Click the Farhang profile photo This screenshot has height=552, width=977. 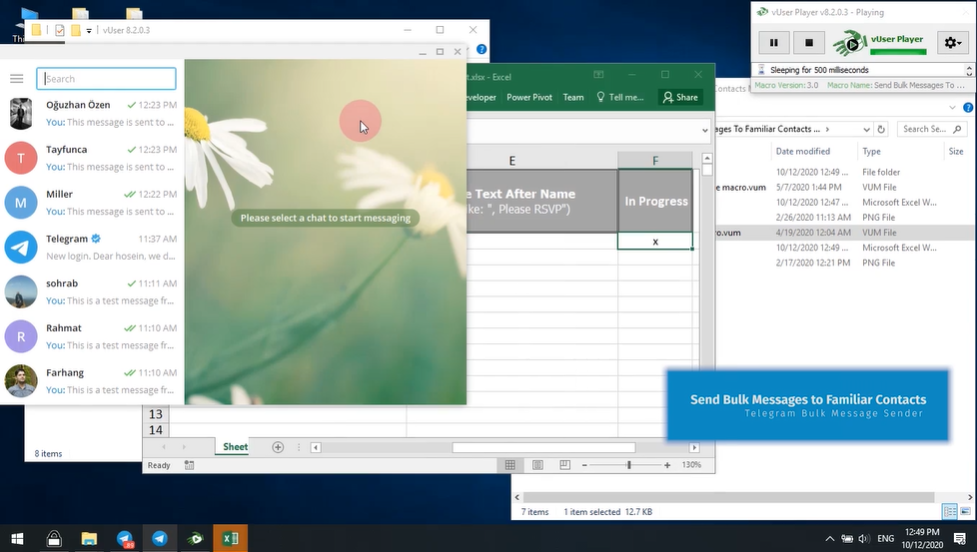[x=21, y=381]
